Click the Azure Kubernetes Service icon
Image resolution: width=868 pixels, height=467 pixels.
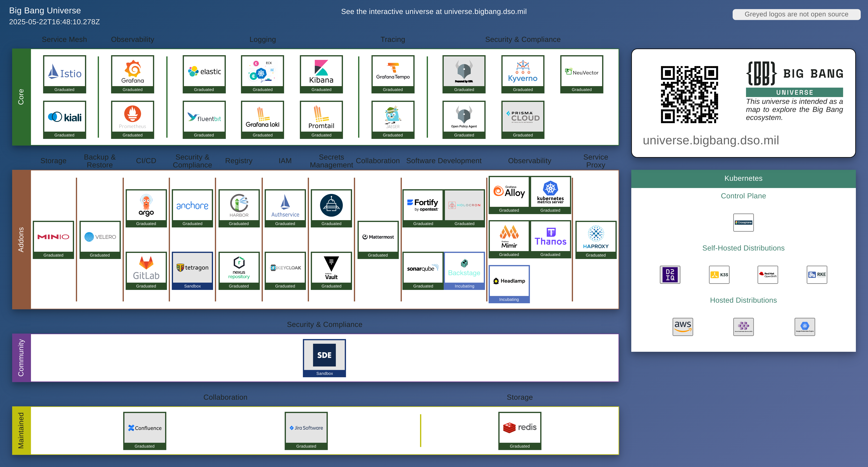click(x=743, y=327)
